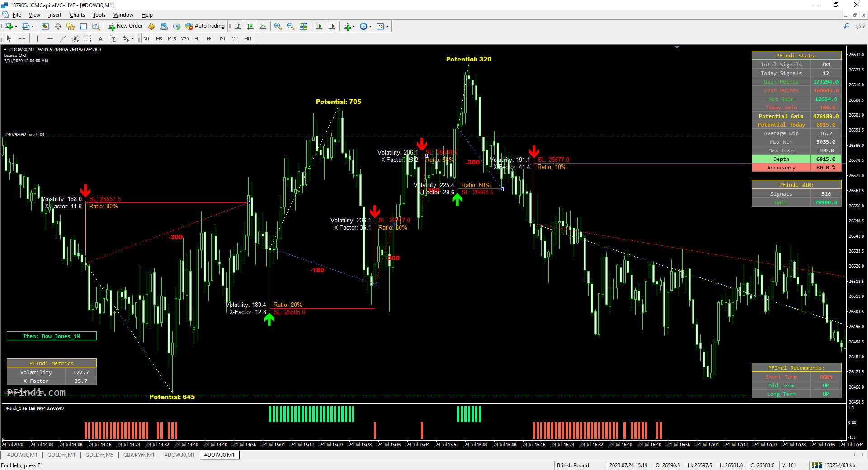Open the Market Watch window icon
The width and height of the screenshot is (868, 470).
pyautogui.click(x=45, y=26)
